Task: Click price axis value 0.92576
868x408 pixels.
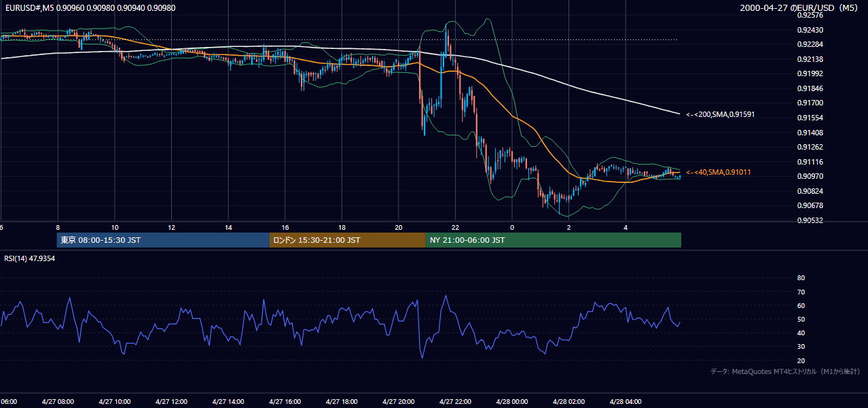Action: pos(810,15)
